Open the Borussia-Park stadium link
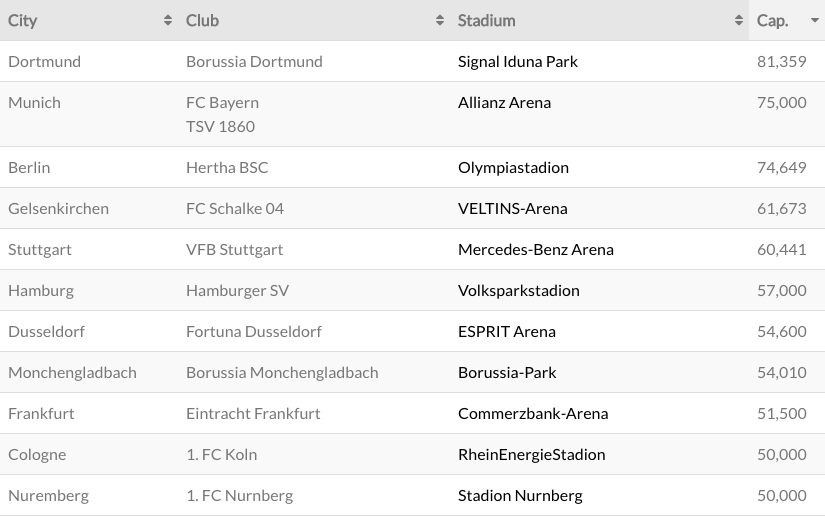825x516 pixels. (507, 373)
